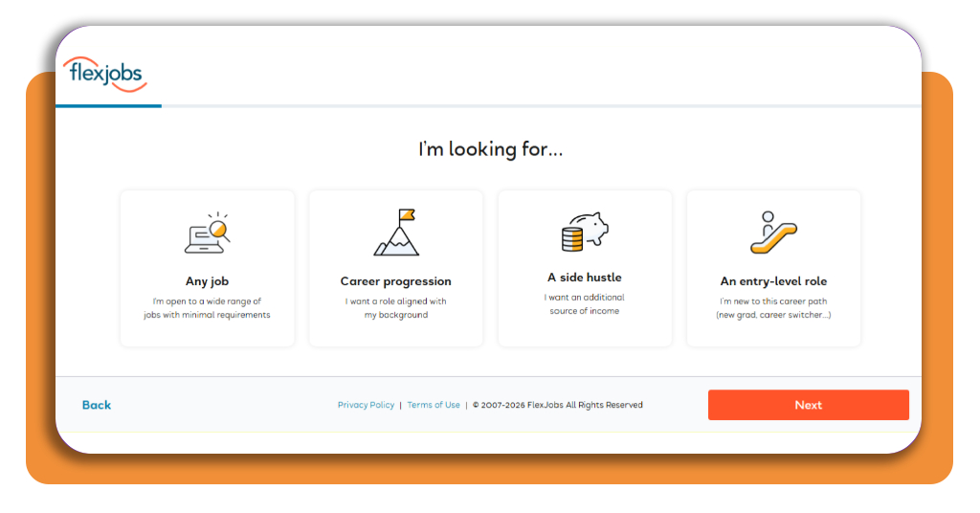Open the Privacy Policy link
The width and height of the screenshot is (980, 513).
(367, 405)
